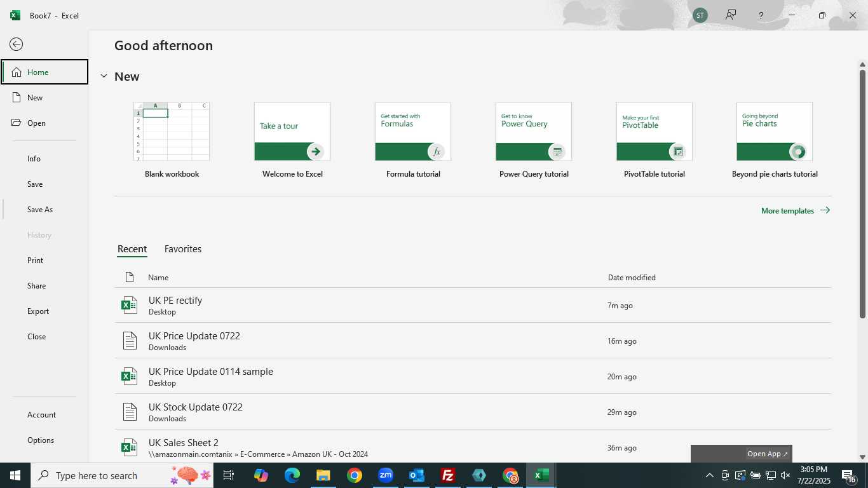
Task: Click Excel icon beside UK Sales Sheet 2
Action: tap(130, 447)
